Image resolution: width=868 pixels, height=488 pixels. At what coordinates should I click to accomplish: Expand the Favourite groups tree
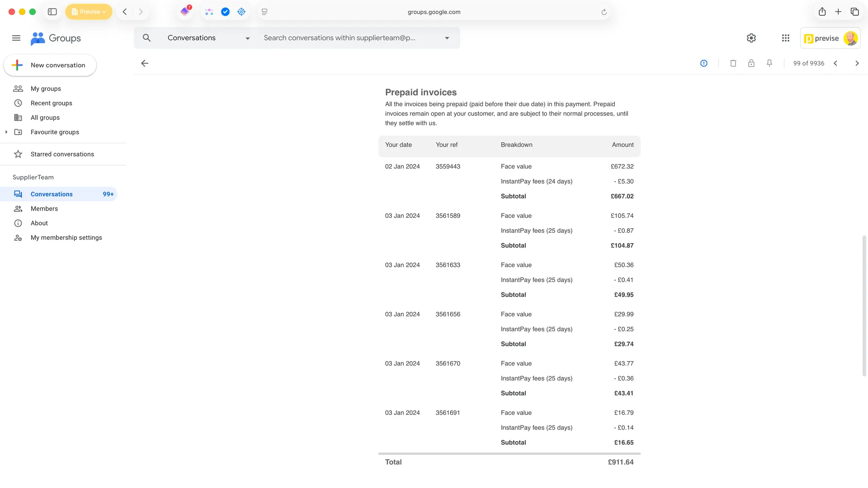point(6,132)
